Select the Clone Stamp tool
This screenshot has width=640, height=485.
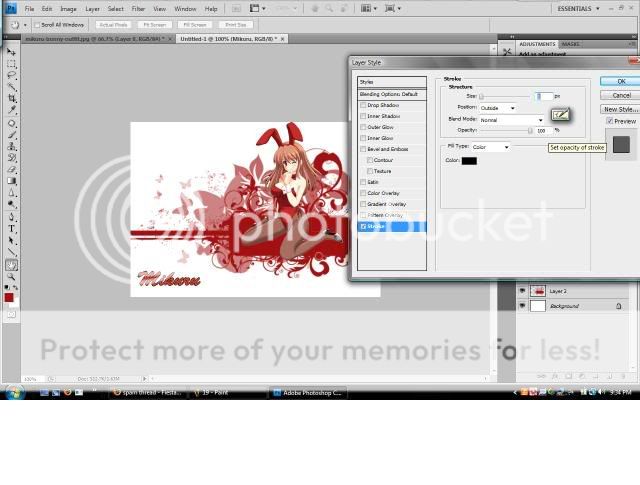(x=11, y=146)
